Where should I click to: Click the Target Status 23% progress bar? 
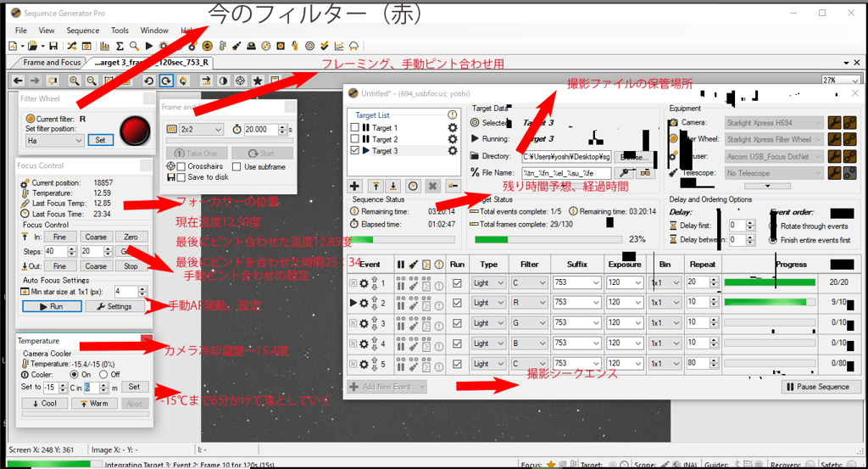548,240
